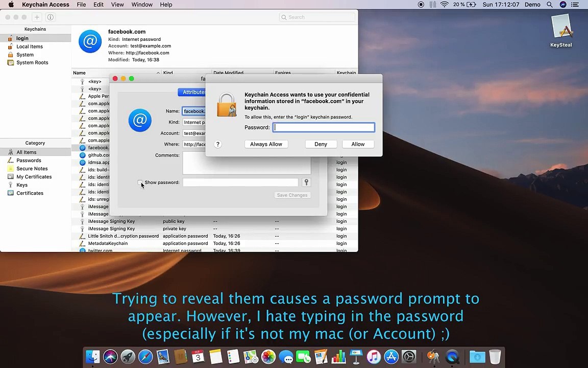This screenshot has width=588, height=368.
Task: Click the help question mark in the password prompt
Action: click(218, 144)
